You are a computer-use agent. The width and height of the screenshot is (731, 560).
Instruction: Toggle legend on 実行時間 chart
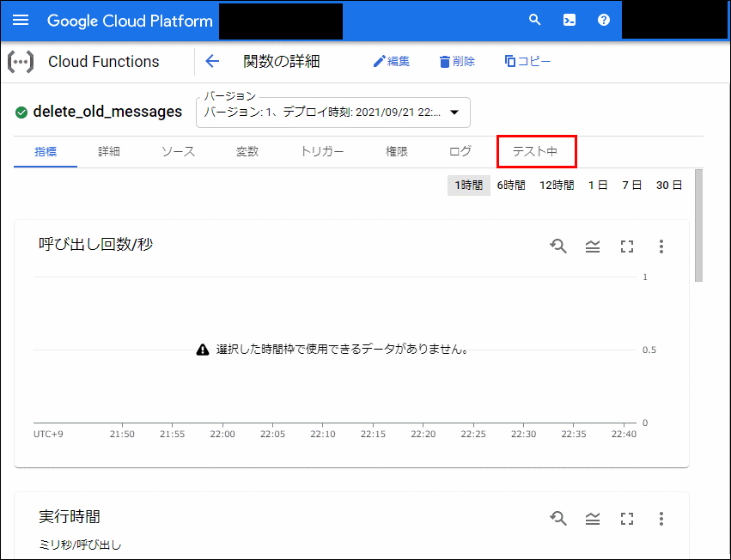tap(593, 519)
